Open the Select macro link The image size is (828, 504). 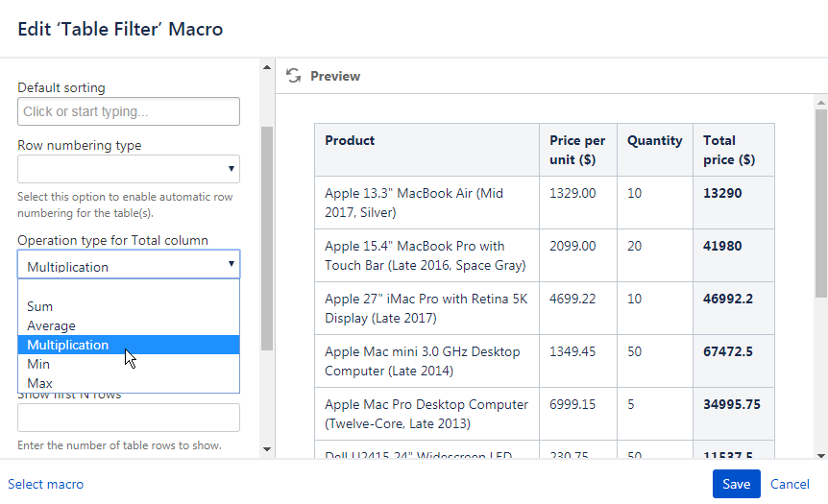(46, 484)
